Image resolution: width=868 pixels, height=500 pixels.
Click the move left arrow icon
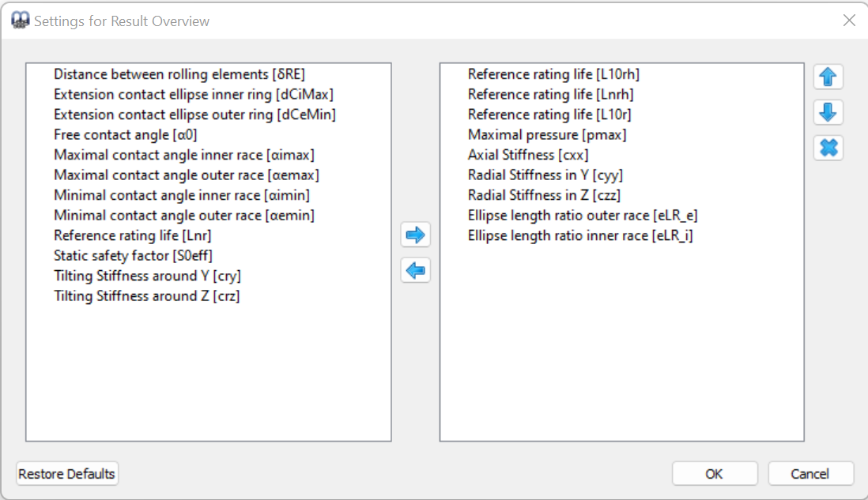tap(415, 271)
